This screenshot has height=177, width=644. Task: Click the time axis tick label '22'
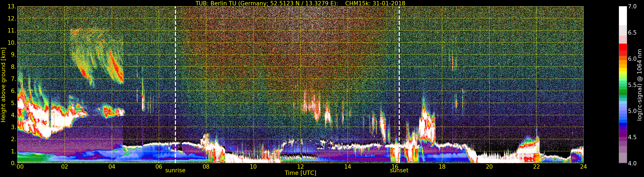pyautogui.click(x=536, y=166)
